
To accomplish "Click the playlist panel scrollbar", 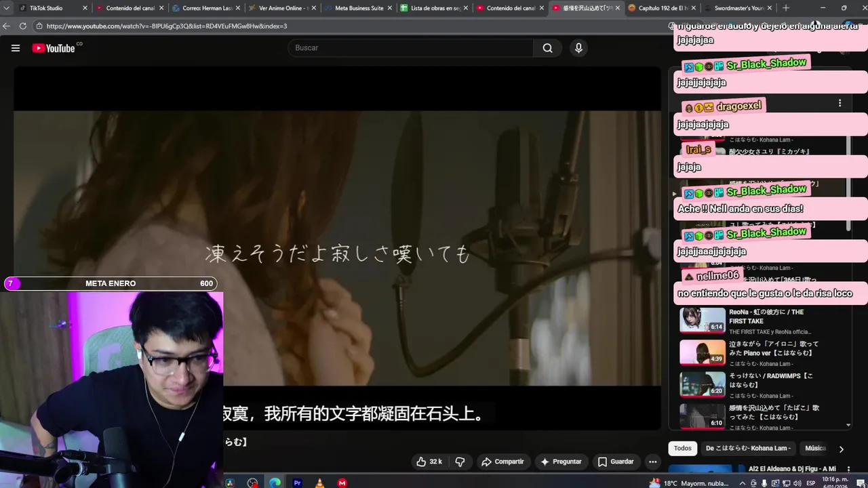I will (848, 183).
